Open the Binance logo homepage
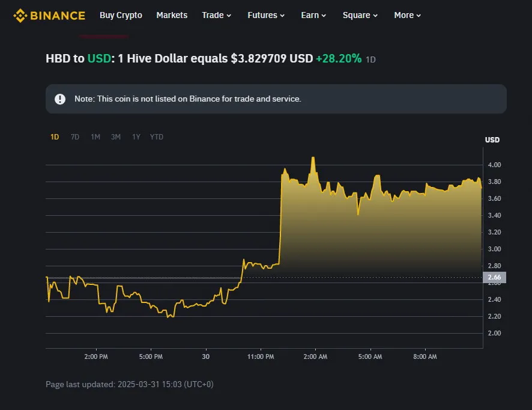Image resolution: width=532 pixels, height=410 pixels. pos(49,16)
